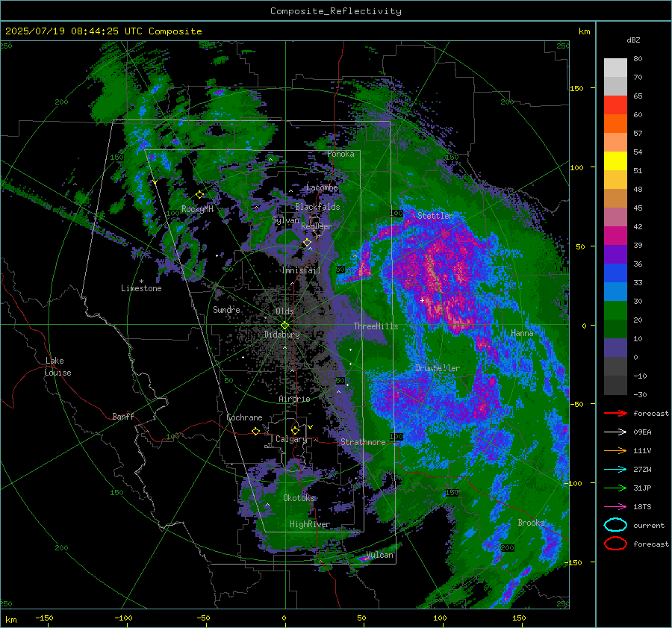Click the 100 tick on bottom axis
Viewport: 672px width, 628px height.
click(x=440, y=618)
